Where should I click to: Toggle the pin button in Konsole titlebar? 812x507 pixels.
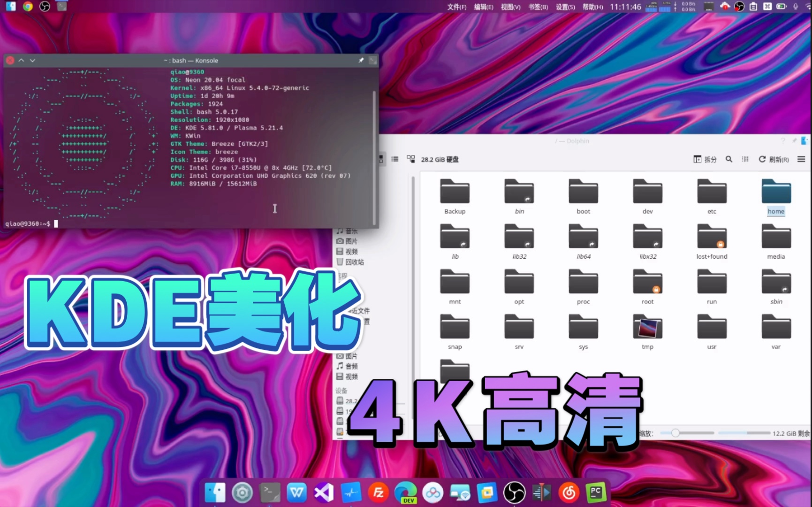click(361, 60)
